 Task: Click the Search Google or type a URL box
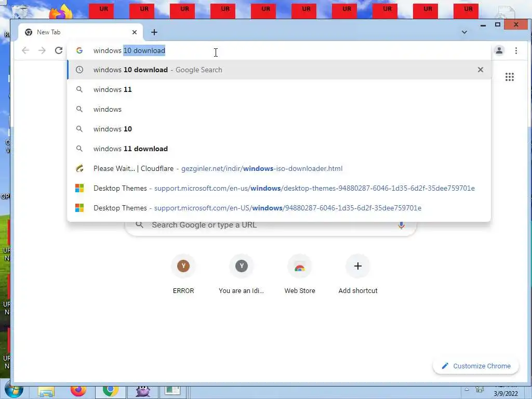point(271,225)
